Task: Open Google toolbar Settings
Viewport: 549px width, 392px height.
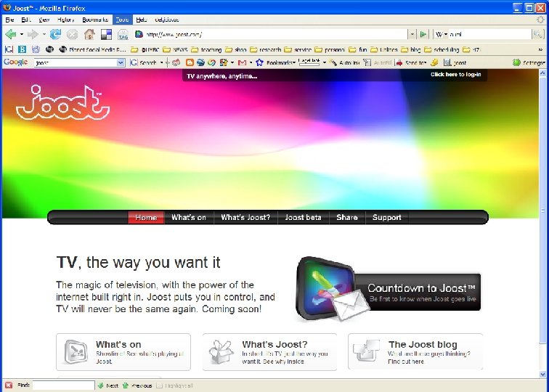Action: point(529,62)
